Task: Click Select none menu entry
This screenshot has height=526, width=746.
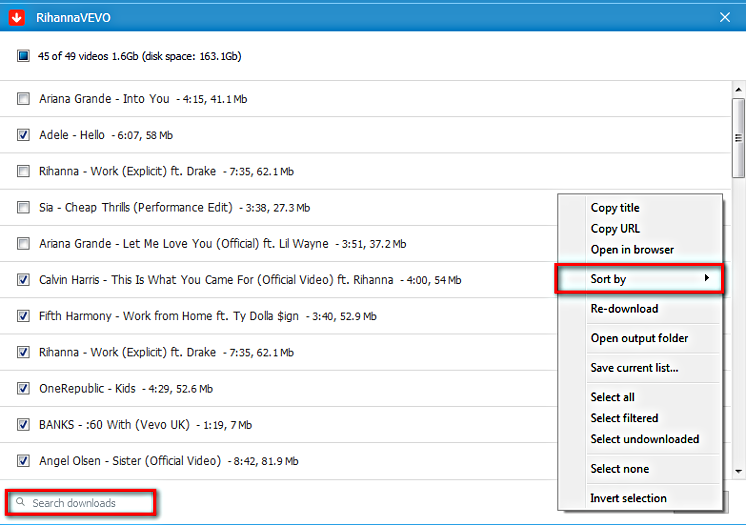Action: (619, 469)
